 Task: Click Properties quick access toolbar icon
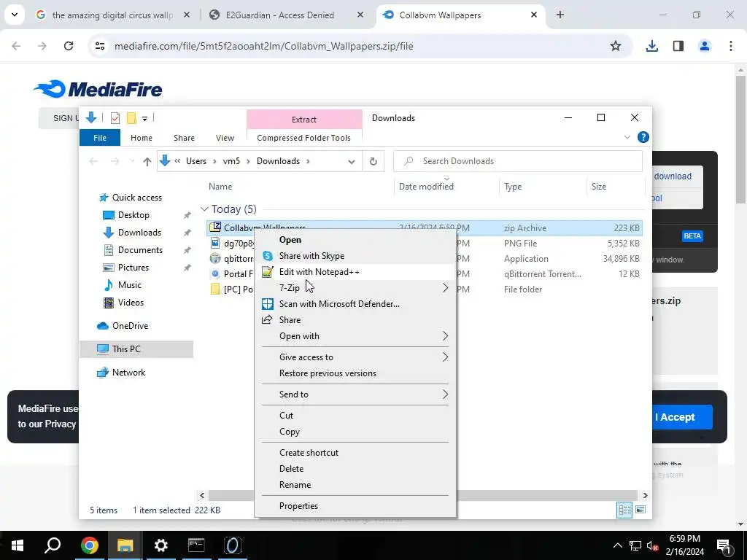[x=115, y=117]
